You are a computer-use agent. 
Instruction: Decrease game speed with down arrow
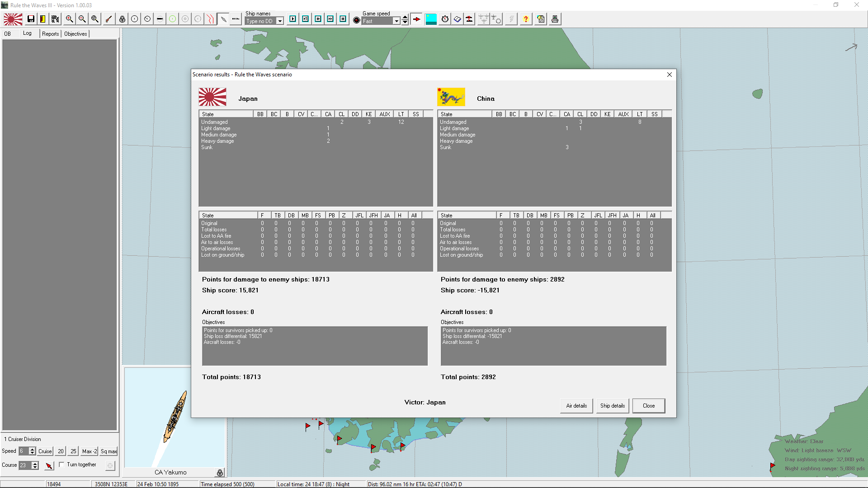pos(405,23)
